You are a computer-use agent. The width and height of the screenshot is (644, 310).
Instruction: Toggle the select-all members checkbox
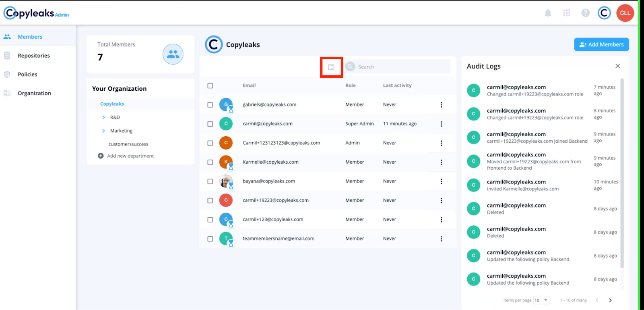pos(210,85)
